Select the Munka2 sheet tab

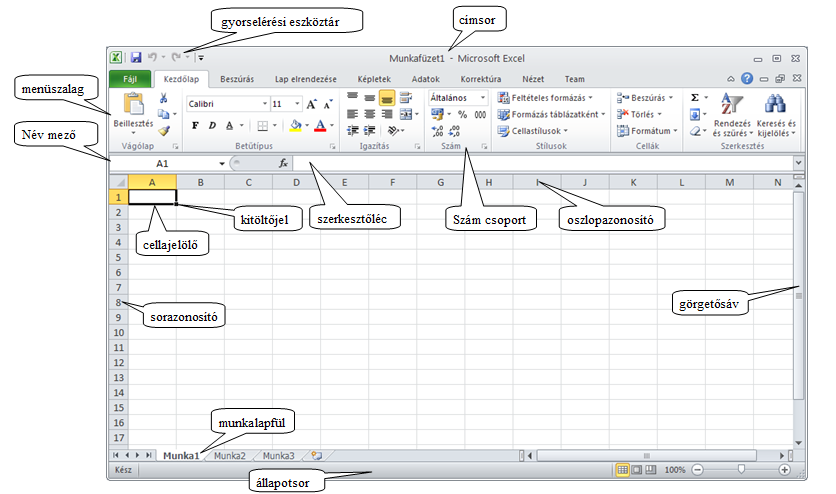230,456
